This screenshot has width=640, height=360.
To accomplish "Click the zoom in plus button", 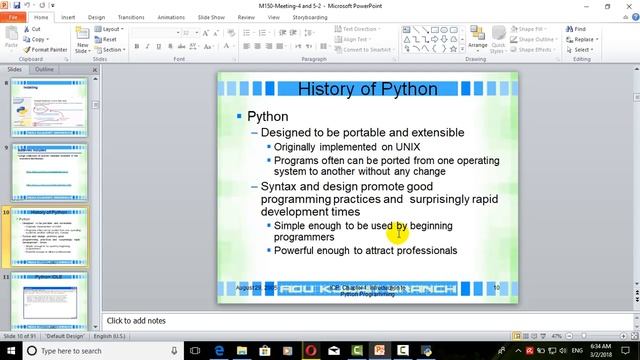I will point(623,336).
